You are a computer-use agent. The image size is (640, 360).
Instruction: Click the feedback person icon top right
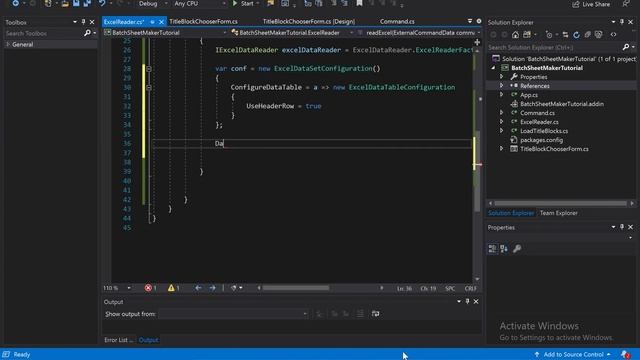tap(626, 4)
